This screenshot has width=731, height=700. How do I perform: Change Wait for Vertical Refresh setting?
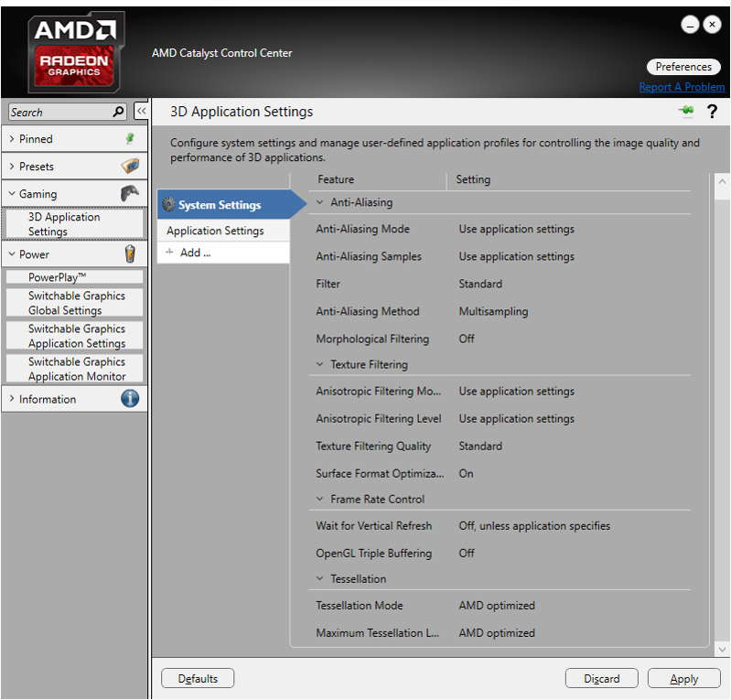(x=534, y=525)
